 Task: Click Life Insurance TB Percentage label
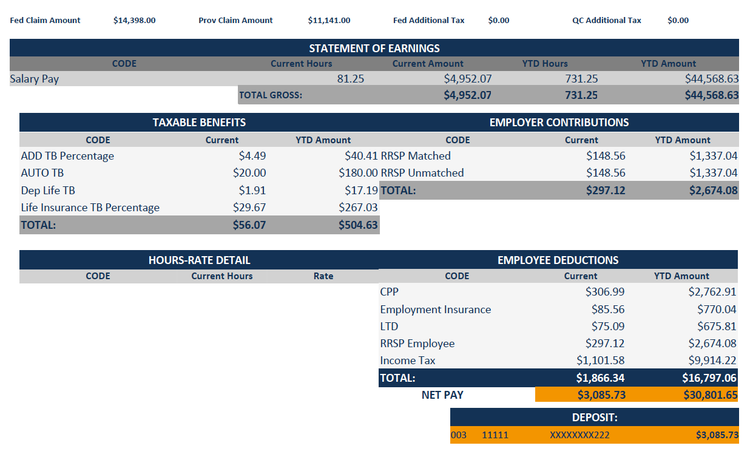[90, 208]
